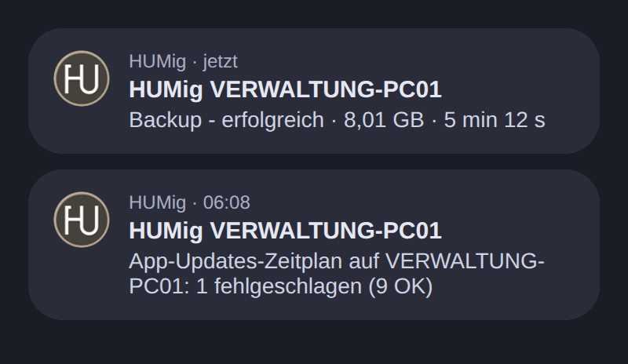Click the 06:08 timestamp
The image size is (628, 364).
coord(226,202)
